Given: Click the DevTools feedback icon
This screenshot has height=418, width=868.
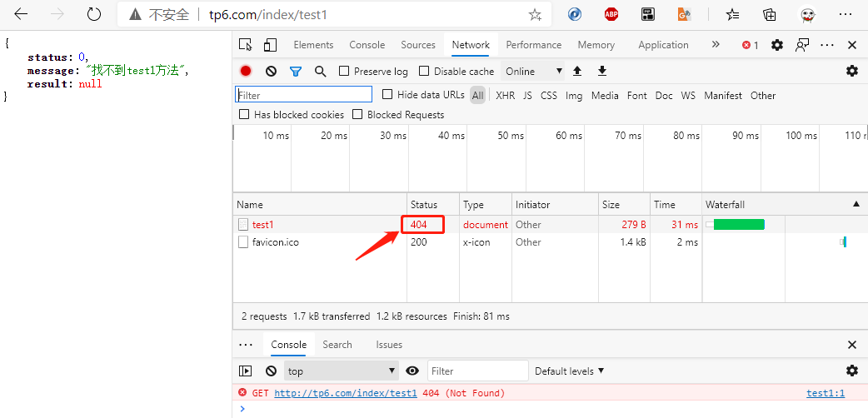Looking at the screenshot, I should pyautogui.click(x=802, y=45).
